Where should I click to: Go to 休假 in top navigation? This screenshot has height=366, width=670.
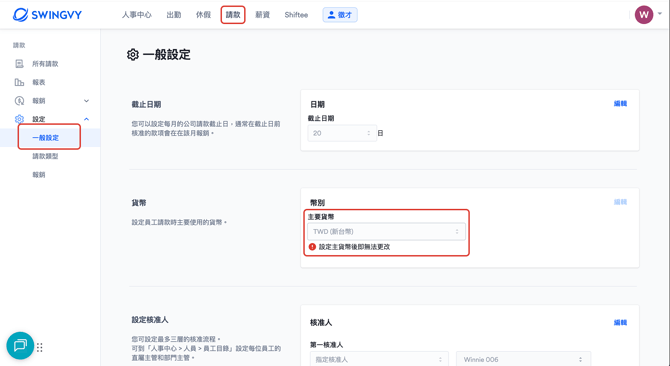[203, 15]
